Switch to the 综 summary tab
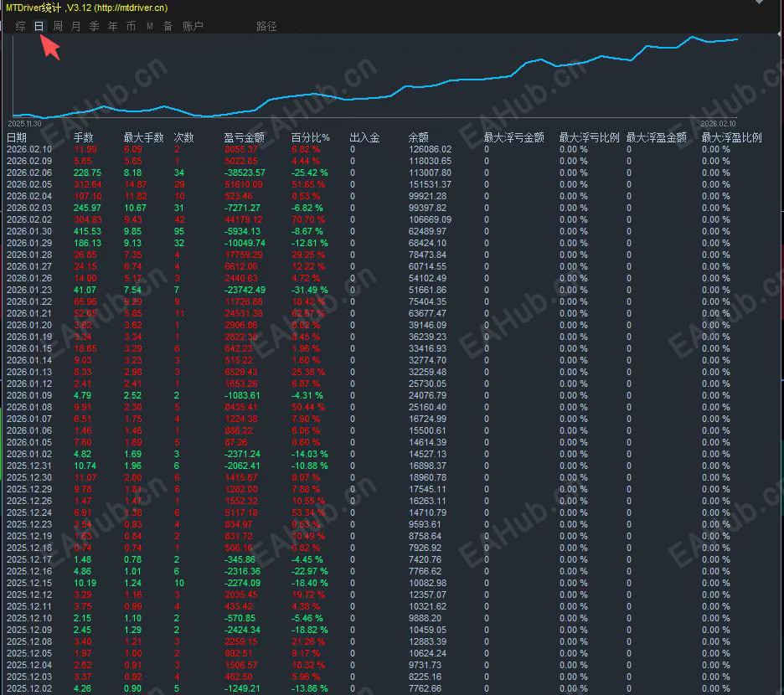This screenshot has width=784, height=695. click(x=20, y=26)
